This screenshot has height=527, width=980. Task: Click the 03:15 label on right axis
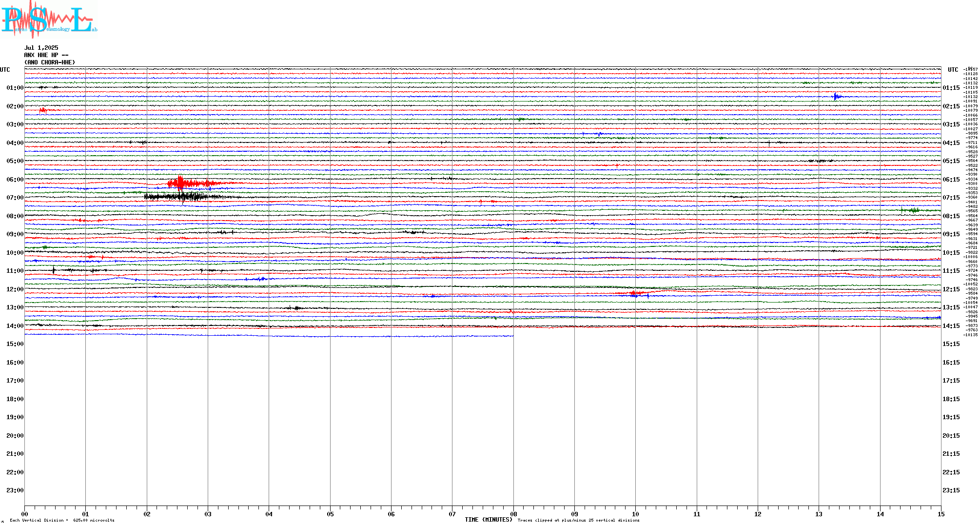click(x=951, y=124)
